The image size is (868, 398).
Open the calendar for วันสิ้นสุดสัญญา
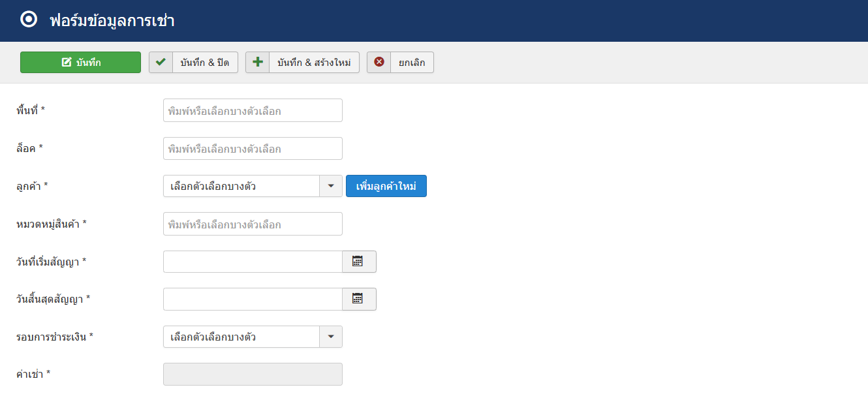pyautogui.click(x=359, y=299)
